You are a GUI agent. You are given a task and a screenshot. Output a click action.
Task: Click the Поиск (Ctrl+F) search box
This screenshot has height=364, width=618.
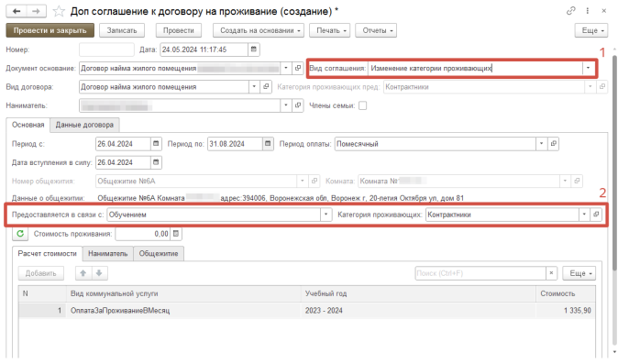click(x=480, y=273)
